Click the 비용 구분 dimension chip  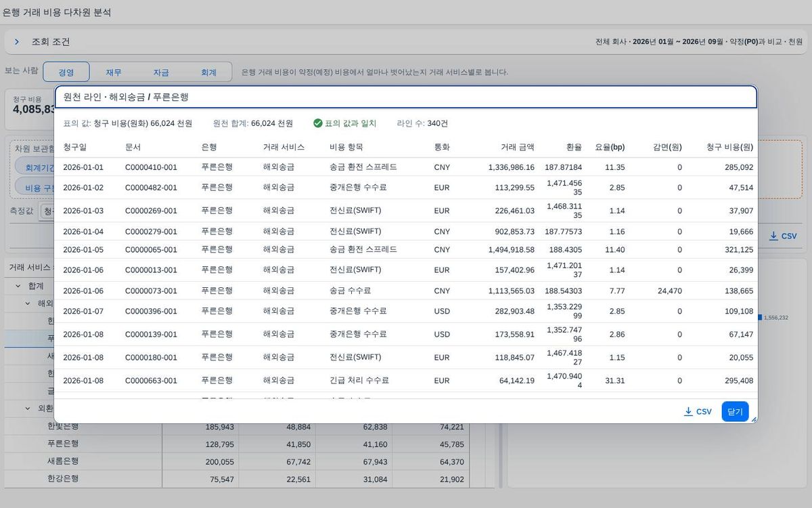[x=35, y=187]
